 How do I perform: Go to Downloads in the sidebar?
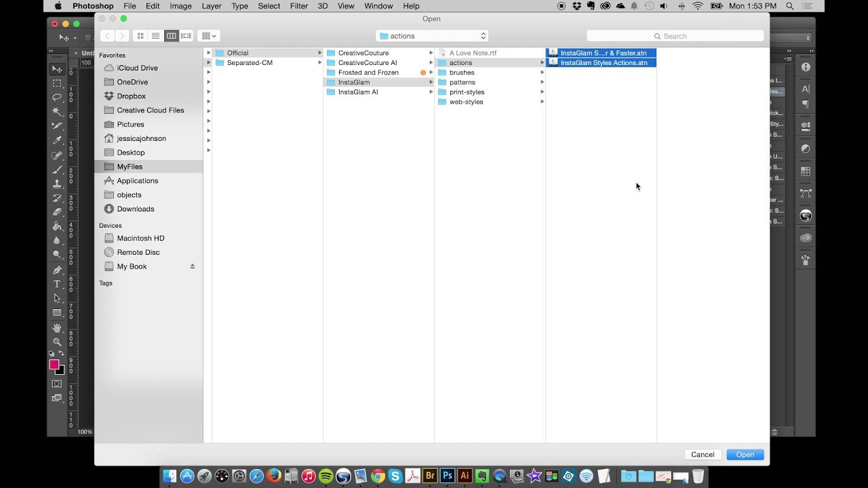click(136, 209)
